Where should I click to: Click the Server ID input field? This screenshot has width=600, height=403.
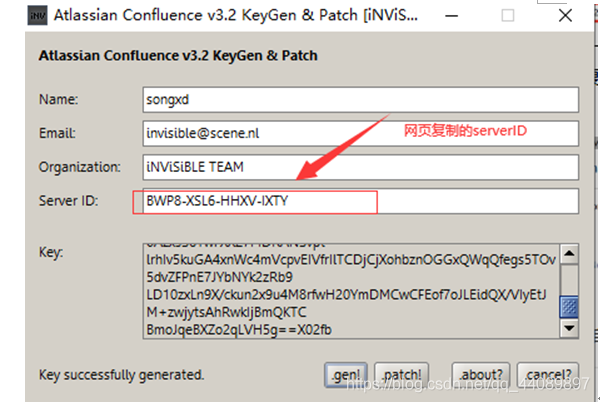pyautogui.click(x=360, y=201)
